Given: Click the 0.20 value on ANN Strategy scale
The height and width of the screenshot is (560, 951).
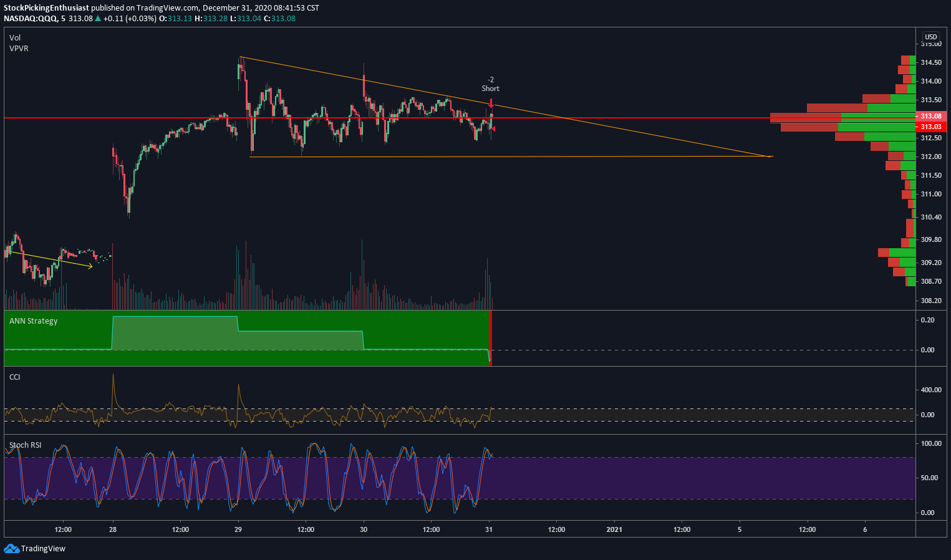Looking at the screenshot, I should point(927,320).
